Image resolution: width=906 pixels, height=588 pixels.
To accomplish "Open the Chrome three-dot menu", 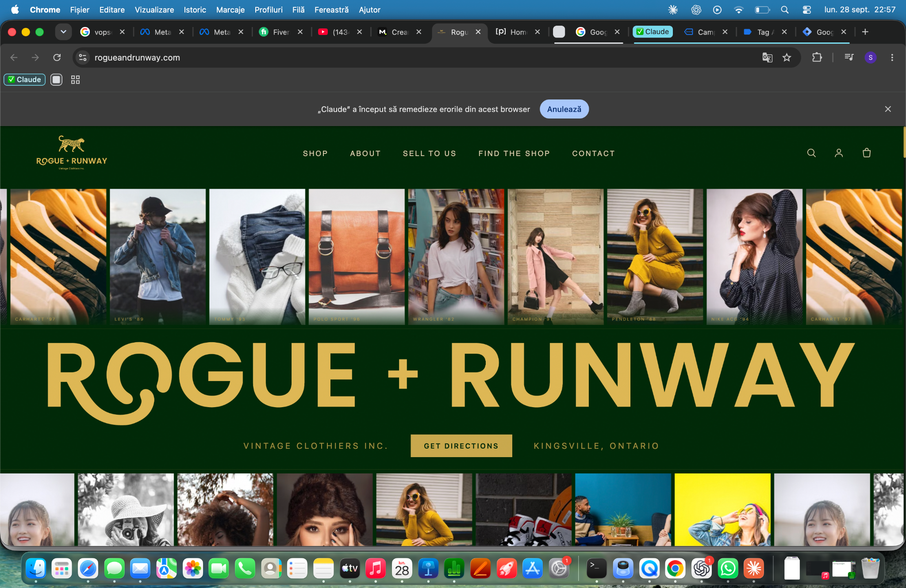I will (892, 57).
